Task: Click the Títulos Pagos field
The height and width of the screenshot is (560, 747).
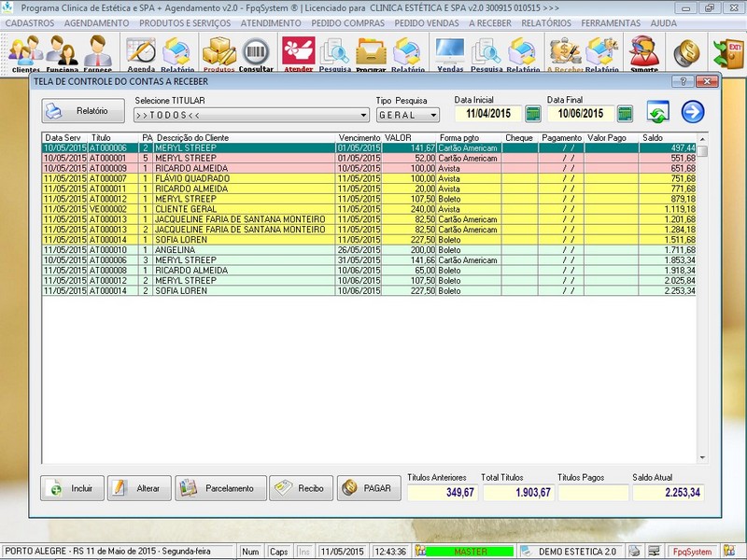Action: click(593, 493)
